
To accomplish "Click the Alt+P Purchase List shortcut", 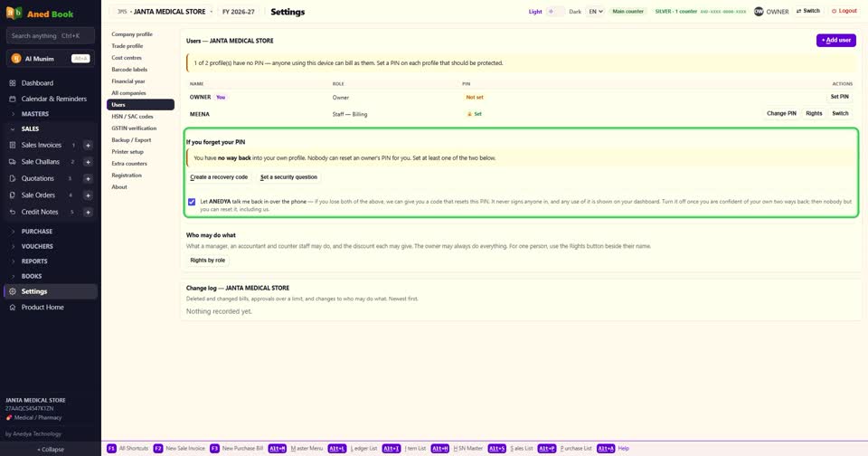I will coord(564,448).
